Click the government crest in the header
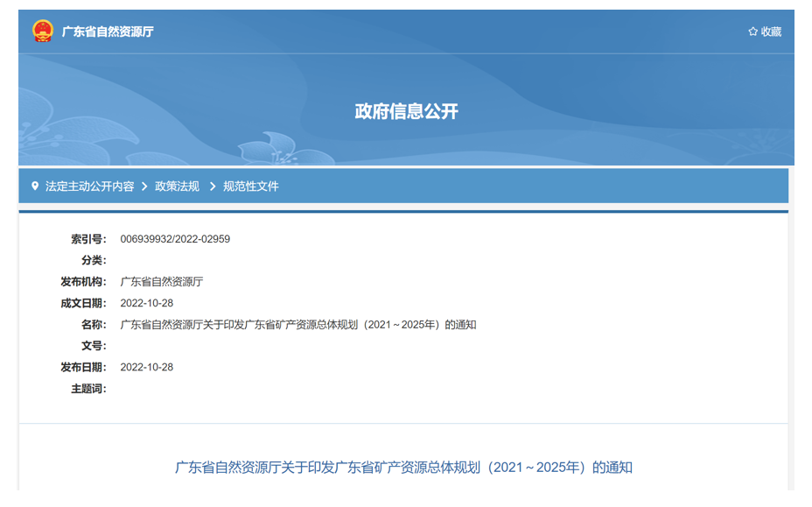The height and width of the screenshot is (507, 812). coord(41,29)
